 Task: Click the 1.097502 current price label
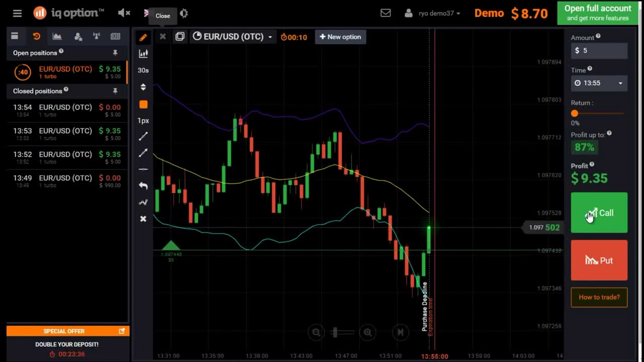coord(544,227)
